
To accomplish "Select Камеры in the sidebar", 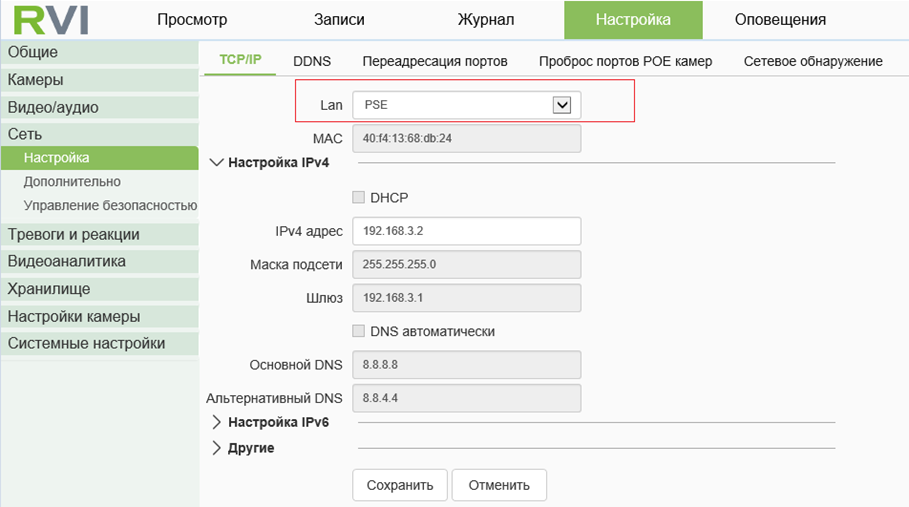I will pos(36,80).
